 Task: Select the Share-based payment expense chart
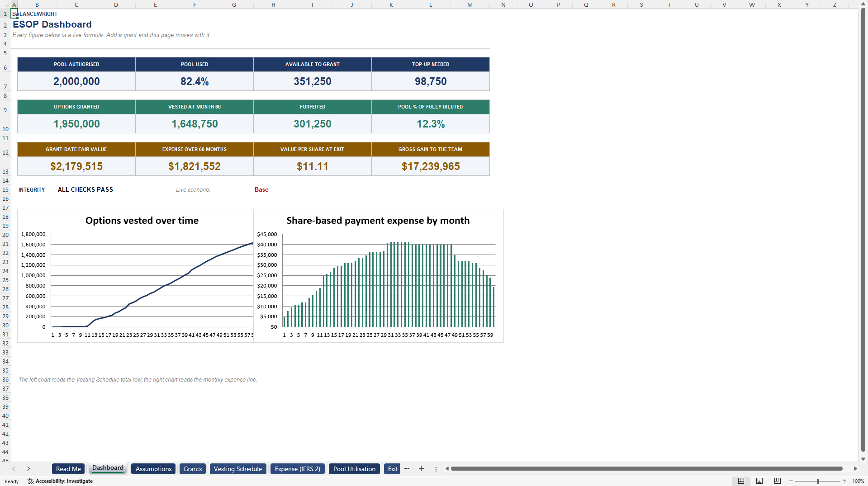point(379,275)
